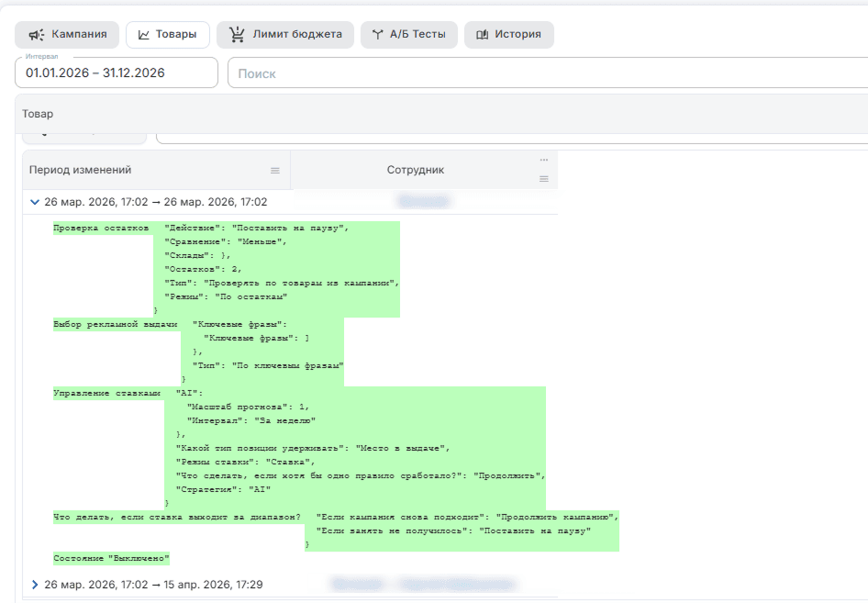Screen dimensions: 868x603
Task: Open the Интервал date range picker
Action: point(117,73)
